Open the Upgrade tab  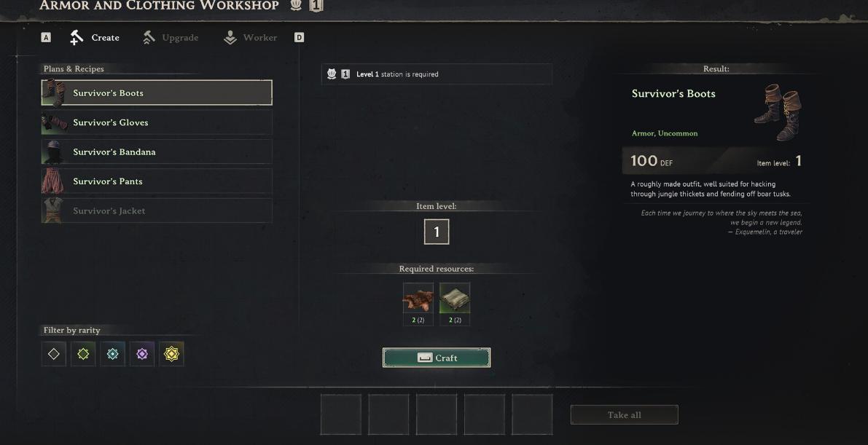(x=171, y=38)
